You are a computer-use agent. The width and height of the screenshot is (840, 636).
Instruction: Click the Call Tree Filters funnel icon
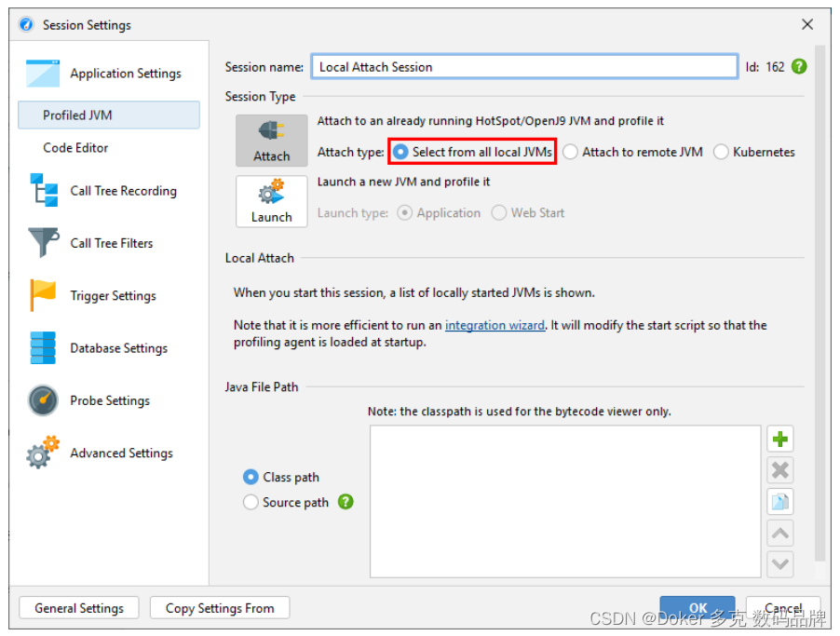[42, 243]
